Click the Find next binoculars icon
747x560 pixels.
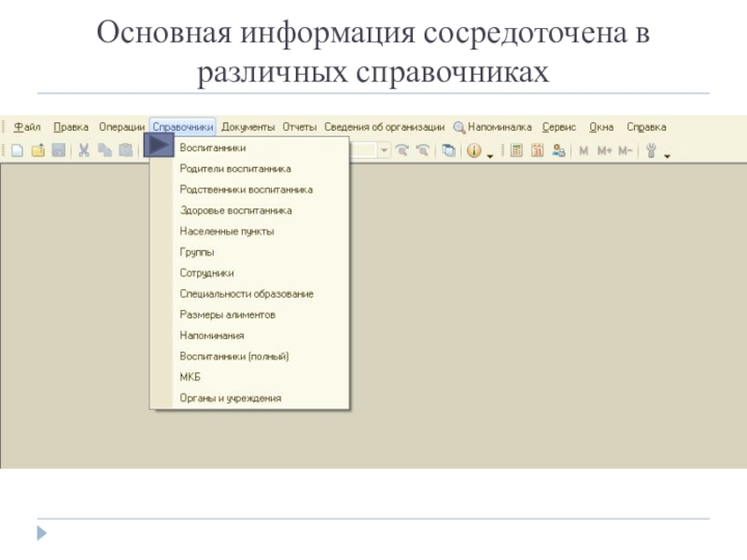pyautogui.click(x=402, y=150)
